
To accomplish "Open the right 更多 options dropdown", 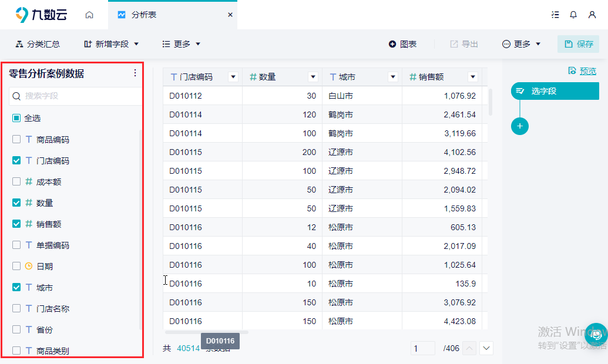I will pyautogui.click(x=521, y=44).
